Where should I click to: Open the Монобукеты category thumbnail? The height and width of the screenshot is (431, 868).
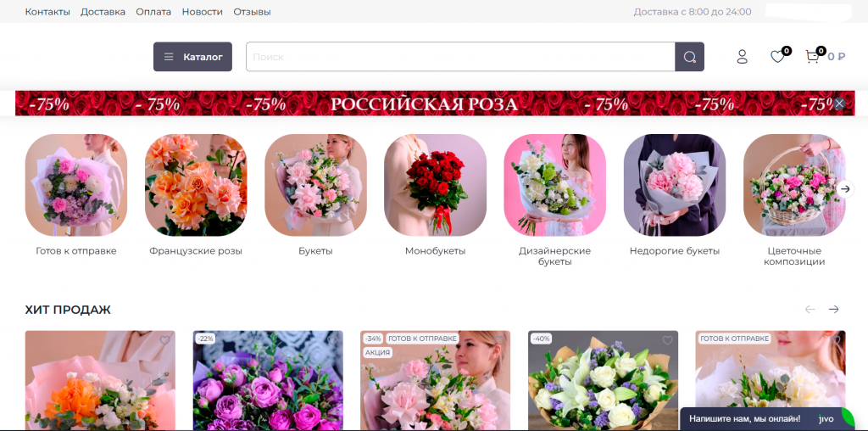point(435,186)
